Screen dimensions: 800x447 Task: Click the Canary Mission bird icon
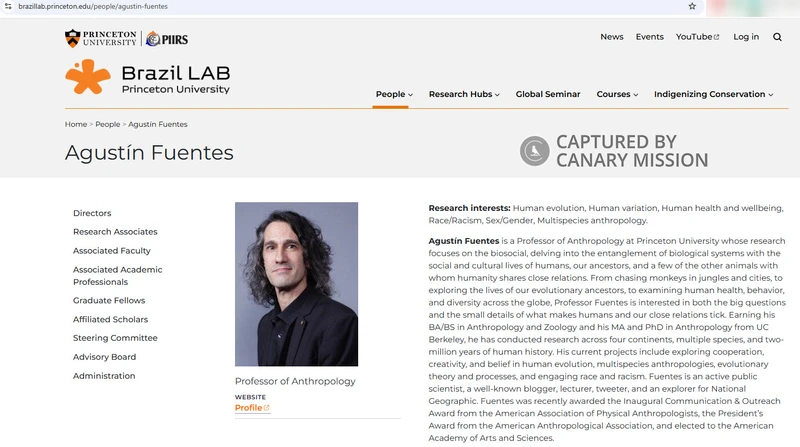(534, 151)
